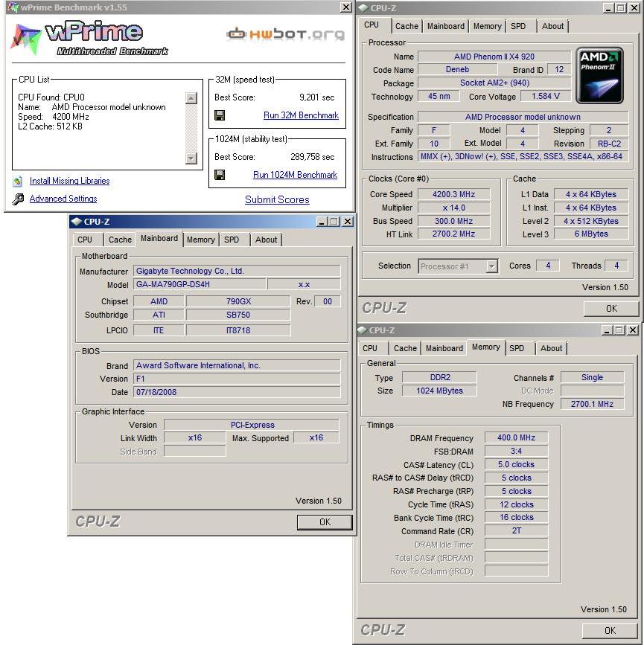Click the Bus Speed 300.0 MHz field

[453, 221]
